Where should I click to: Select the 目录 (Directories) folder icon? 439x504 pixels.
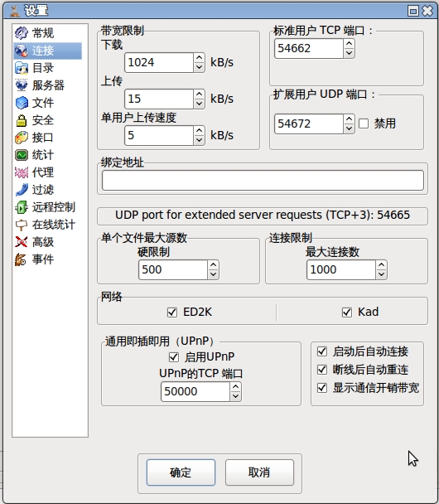pos(22,68)
